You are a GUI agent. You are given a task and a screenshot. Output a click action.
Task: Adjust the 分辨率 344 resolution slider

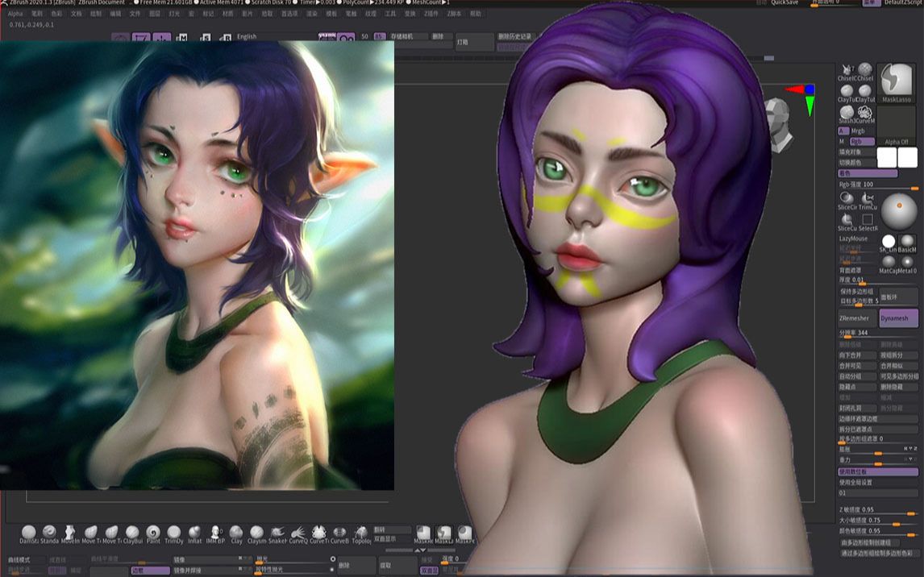878,334
